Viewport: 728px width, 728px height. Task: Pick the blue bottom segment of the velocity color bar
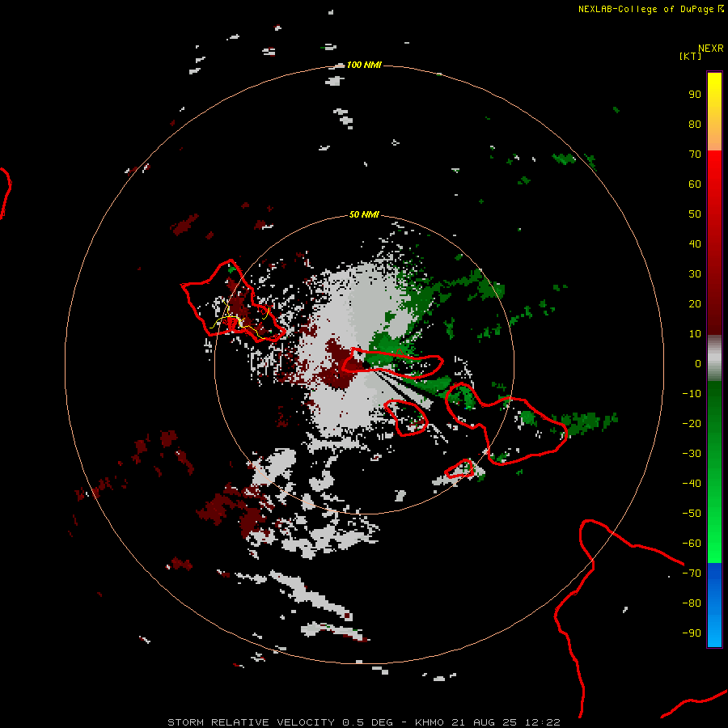coord(714,605)
